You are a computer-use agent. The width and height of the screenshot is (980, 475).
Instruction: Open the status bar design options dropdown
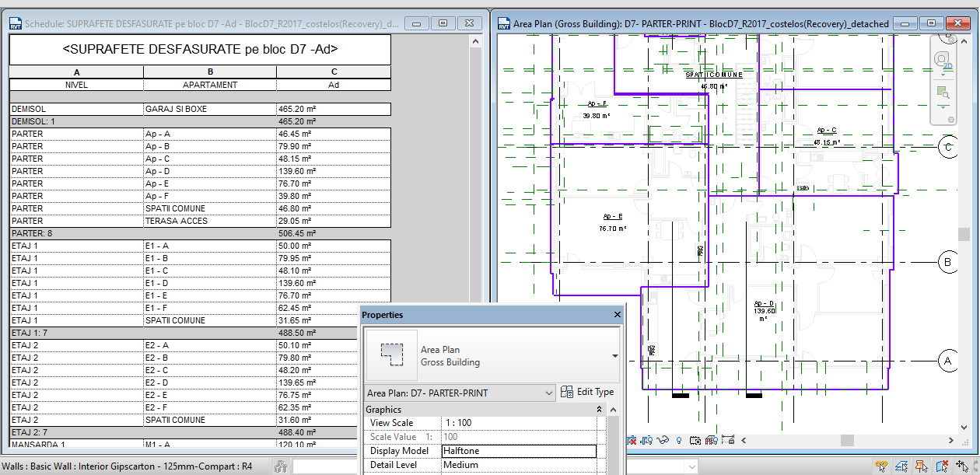click(692, 466)
